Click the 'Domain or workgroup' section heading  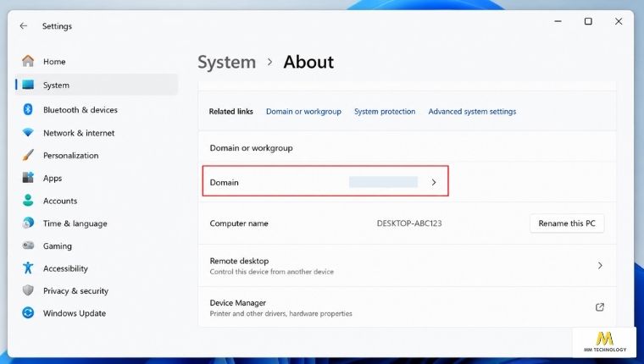click(x=251, y=148)
